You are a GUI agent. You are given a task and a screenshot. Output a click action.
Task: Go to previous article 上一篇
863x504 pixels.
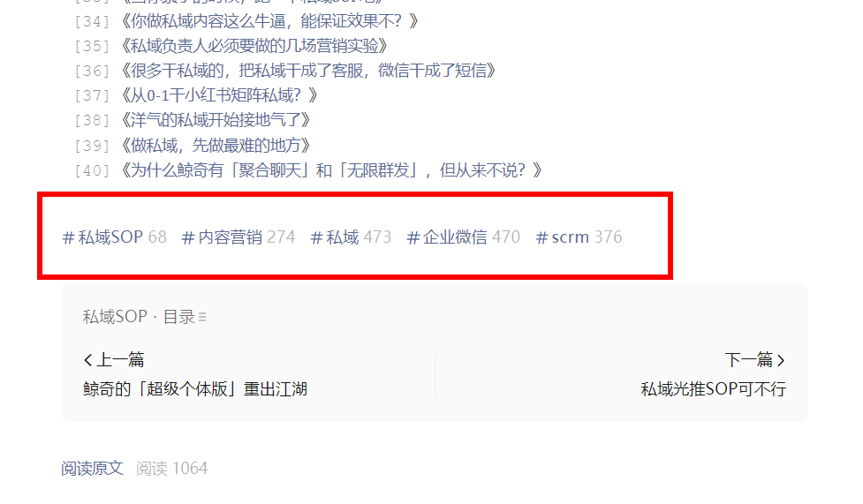click(x=114, y=360)
